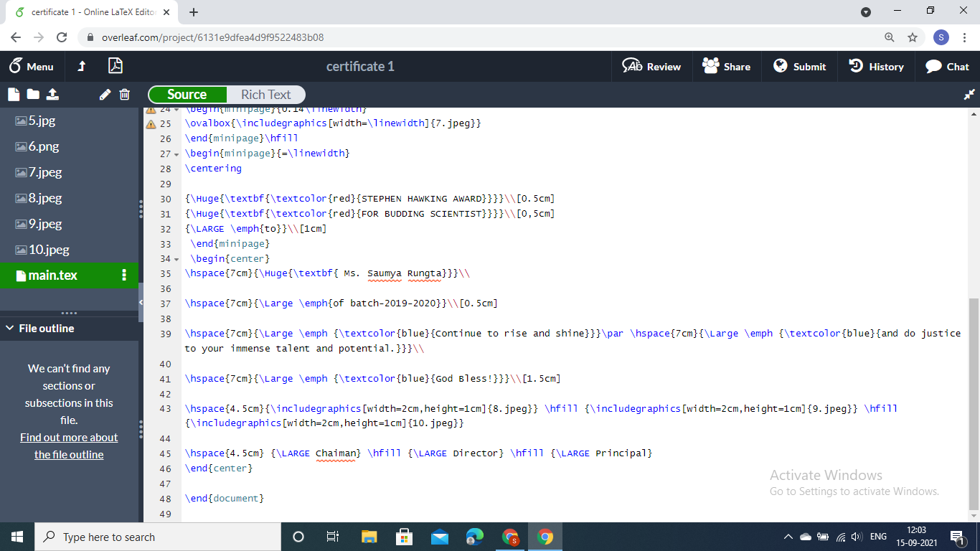Screen dimensions: 980x551
Task: Click warning icon on line 24
Action: (x=151, y=110)
